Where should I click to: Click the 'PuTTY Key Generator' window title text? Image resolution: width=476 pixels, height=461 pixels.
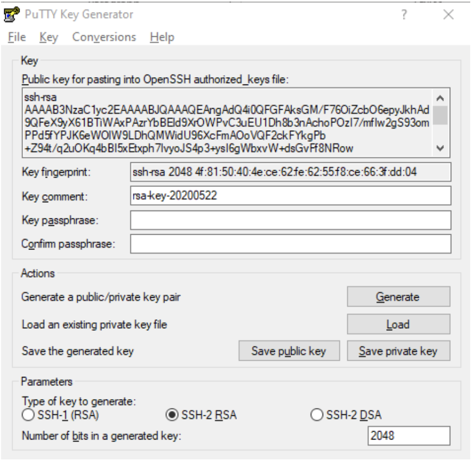[79, 14]
